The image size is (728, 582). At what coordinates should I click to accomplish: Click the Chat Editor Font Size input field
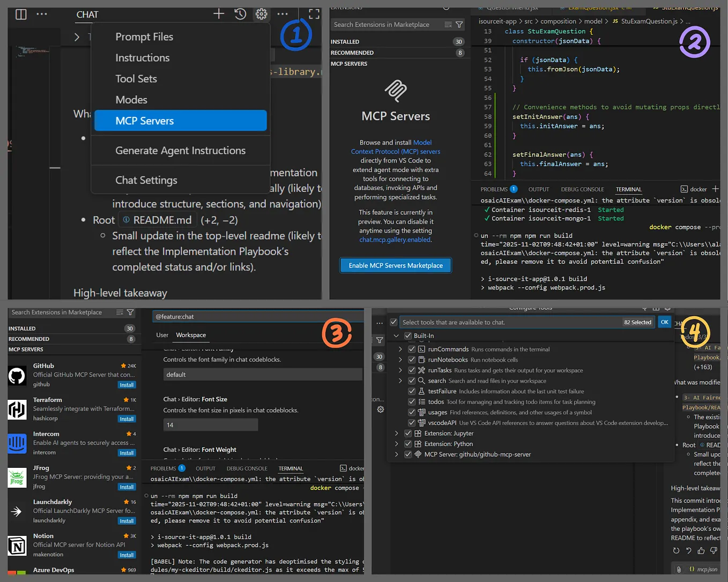(210, 424)
